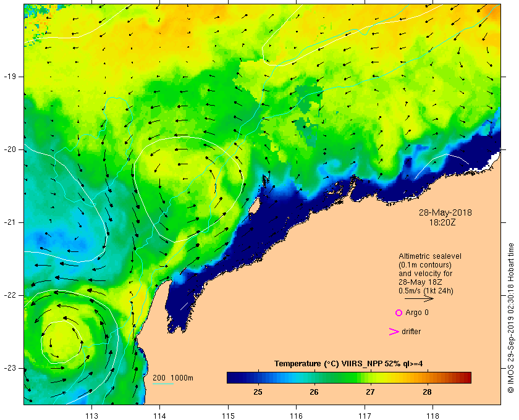Click the longitude axis label 116

pos(296,416)
